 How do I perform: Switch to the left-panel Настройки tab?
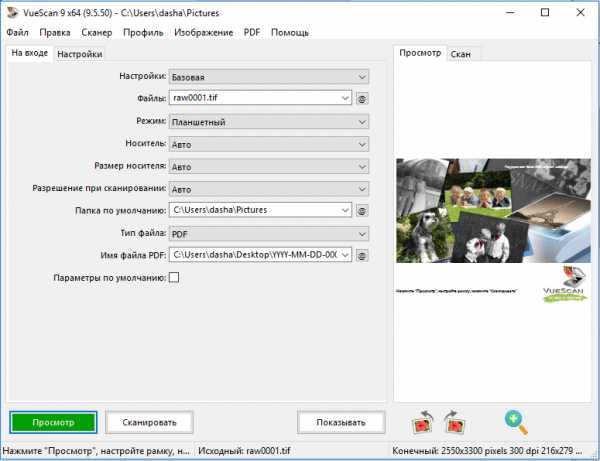pyautogui.click(x=80, y=54)
